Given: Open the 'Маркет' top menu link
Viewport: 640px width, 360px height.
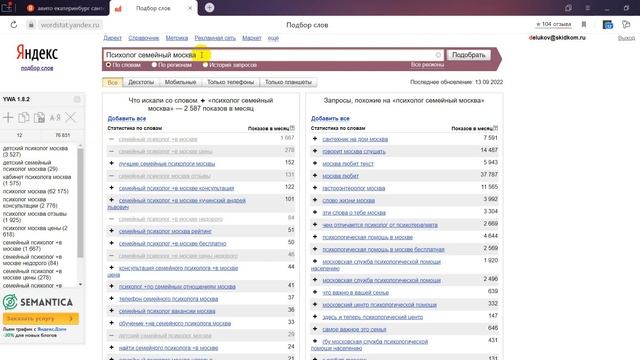Looking at the screenshot, I should coord(251,38).
